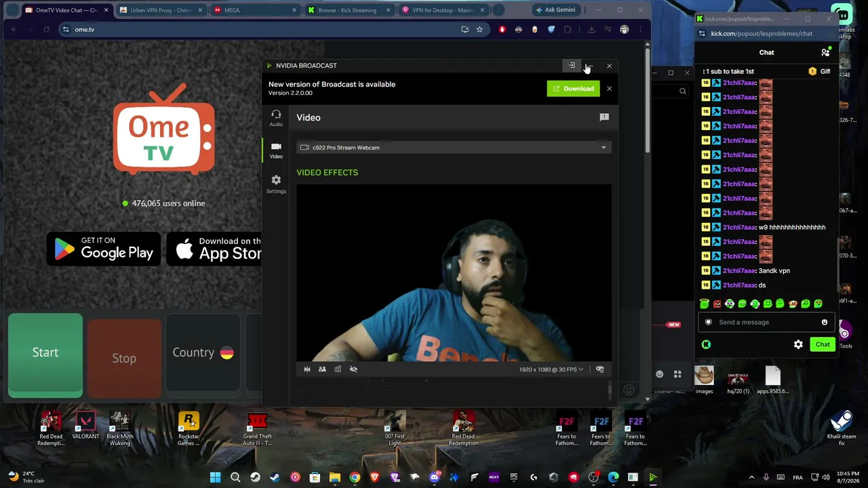Open Kick chat settings gear
Image resolution: width=868 pixels, height=488 pixels.
[798, 344]
